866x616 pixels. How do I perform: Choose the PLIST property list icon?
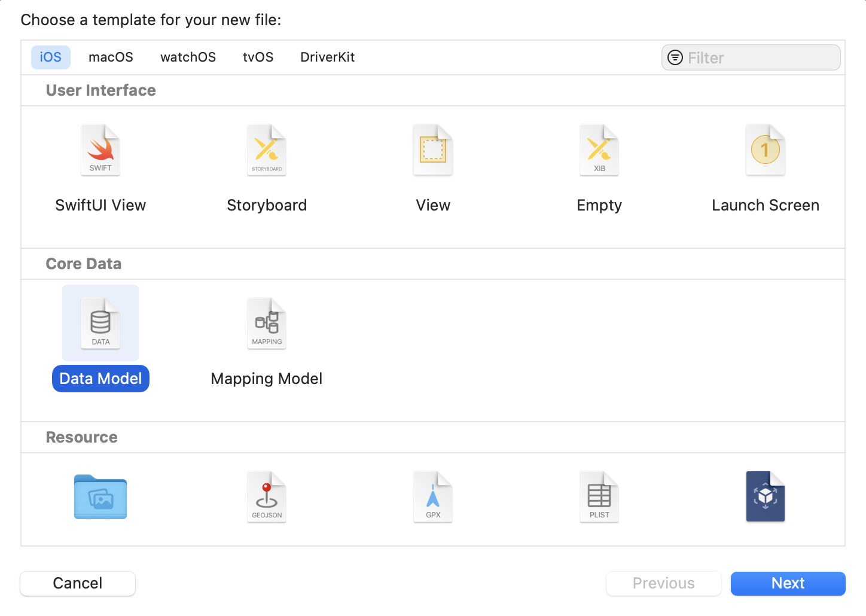pos(599,497)
